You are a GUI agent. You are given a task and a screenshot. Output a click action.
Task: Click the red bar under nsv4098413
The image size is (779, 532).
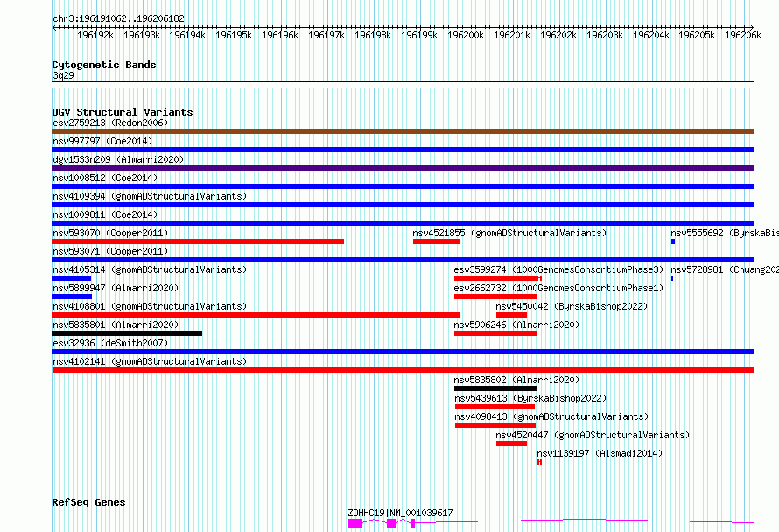tap(495, 425)
